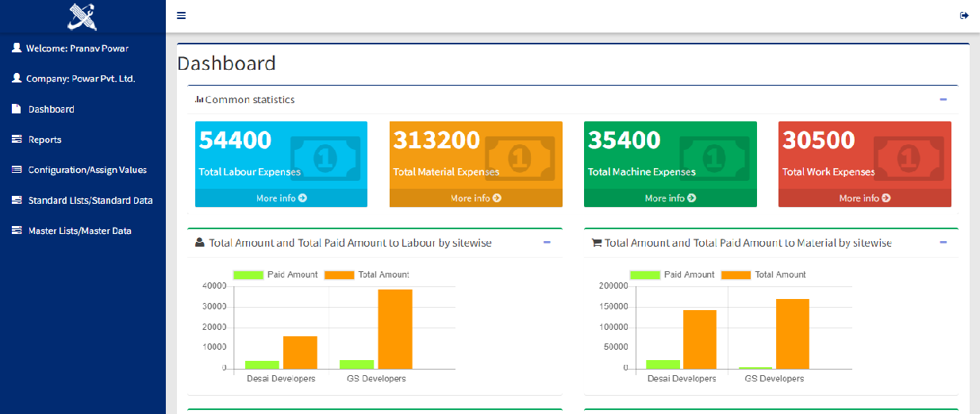980x414 pixels.
Task: Click the Reports icon in sidebar
Action: tap(16, 140)
